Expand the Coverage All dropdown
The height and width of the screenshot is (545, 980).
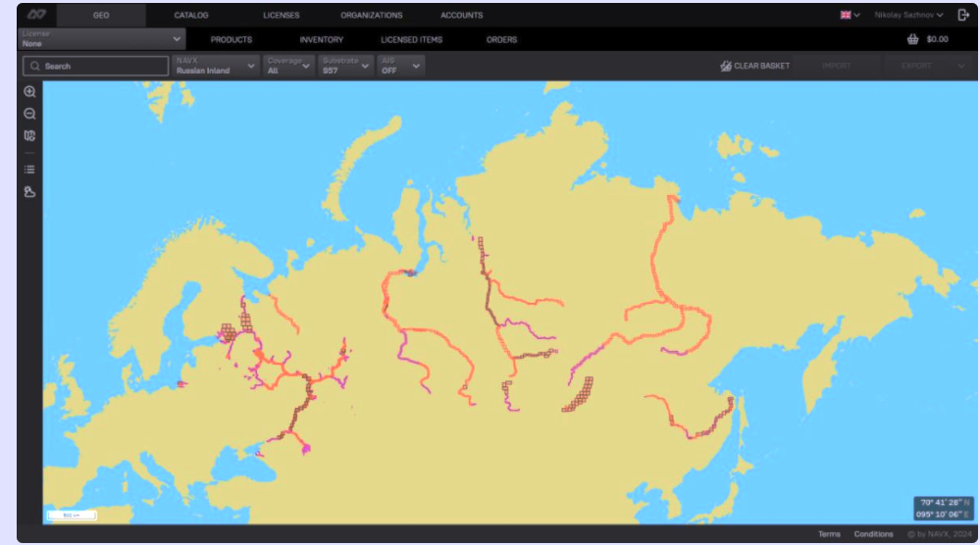click(288, 66)
